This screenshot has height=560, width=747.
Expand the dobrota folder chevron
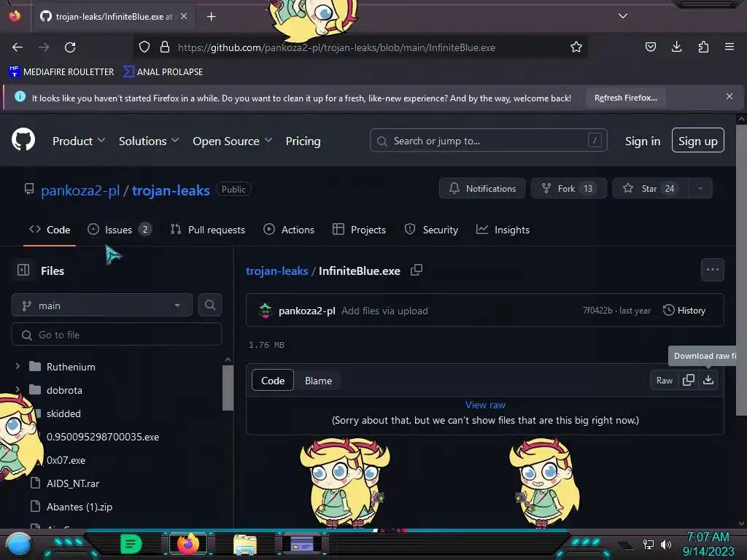(18, 389)
